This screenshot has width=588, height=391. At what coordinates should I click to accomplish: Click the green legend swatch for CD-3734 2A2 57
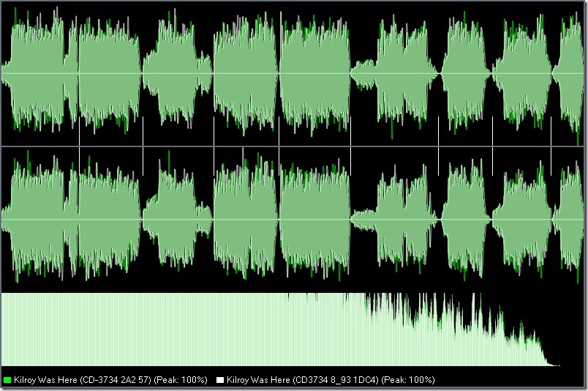click(7, 380)
